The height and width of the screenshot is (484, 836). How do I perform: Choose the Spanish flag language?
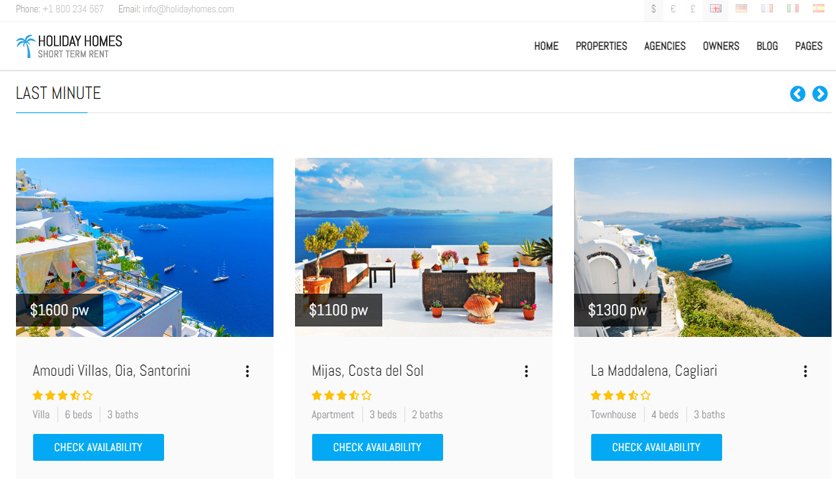pyautogui.click(x=818, y=9)
